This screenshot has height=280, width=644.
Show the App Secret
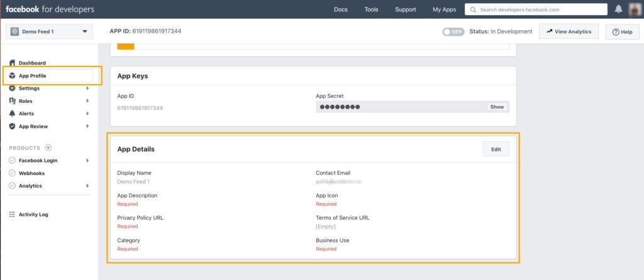pyautogui.click(x=497, y=107)
